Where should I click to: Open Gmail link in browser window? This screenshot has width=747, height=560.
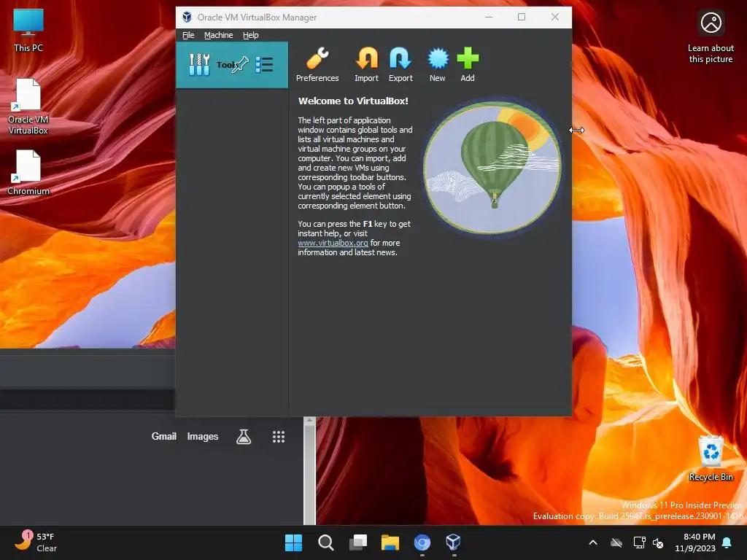click(164, 436)
